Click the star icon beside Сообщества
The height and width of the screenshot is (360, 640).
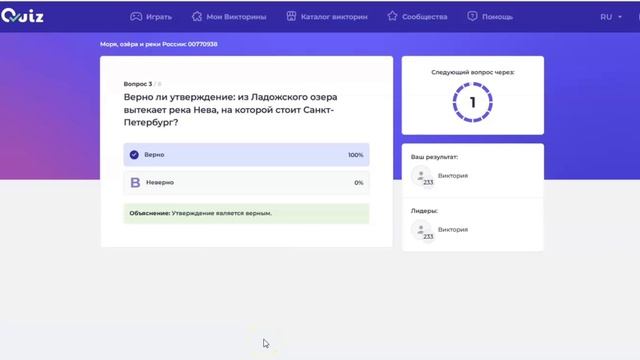392,16
